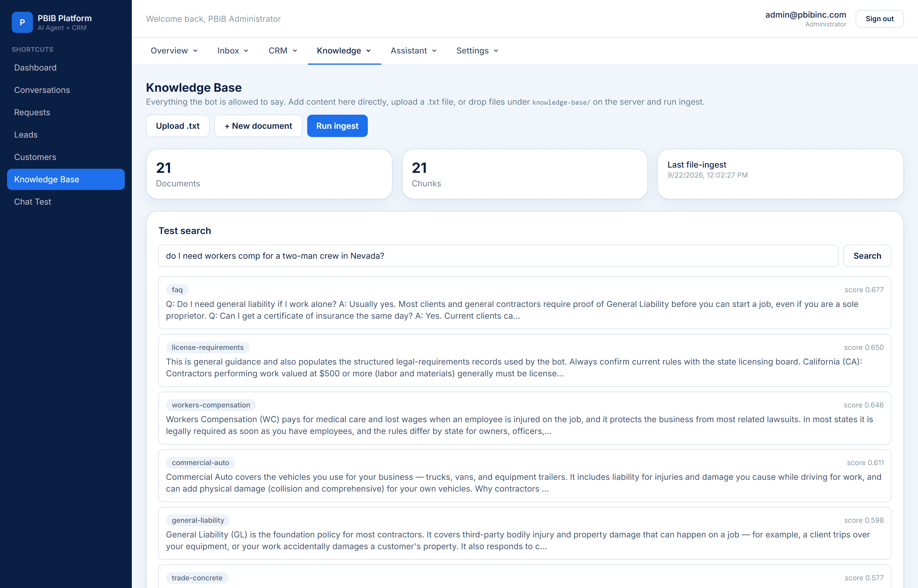Go to Dashboard in the sidebar
Viewport: 918px width, 588px height.
[66, 68]
